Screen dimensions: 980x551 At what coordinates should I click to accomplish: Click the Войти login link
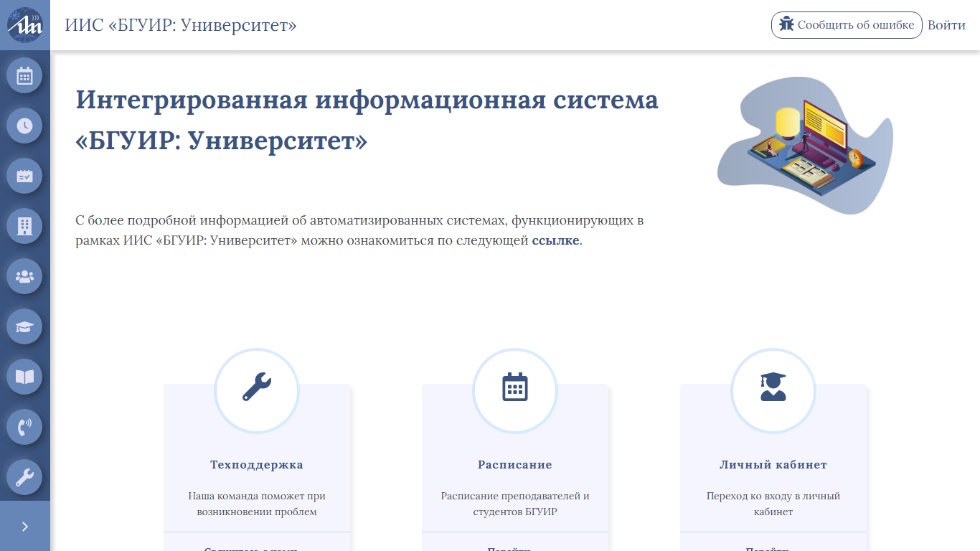(946, 25)
